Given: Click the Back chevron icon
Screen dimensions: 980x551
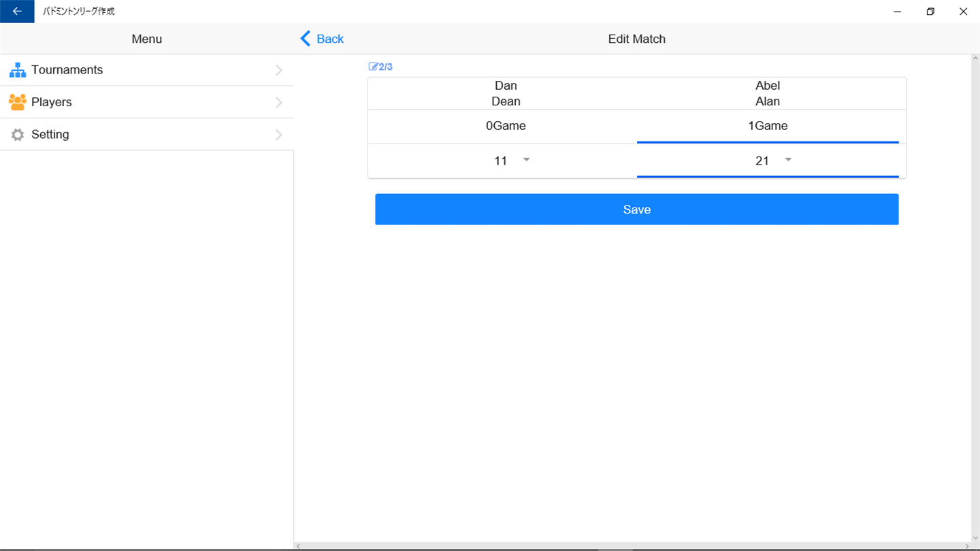Looking at the screenshot, I should coord(306,39).
